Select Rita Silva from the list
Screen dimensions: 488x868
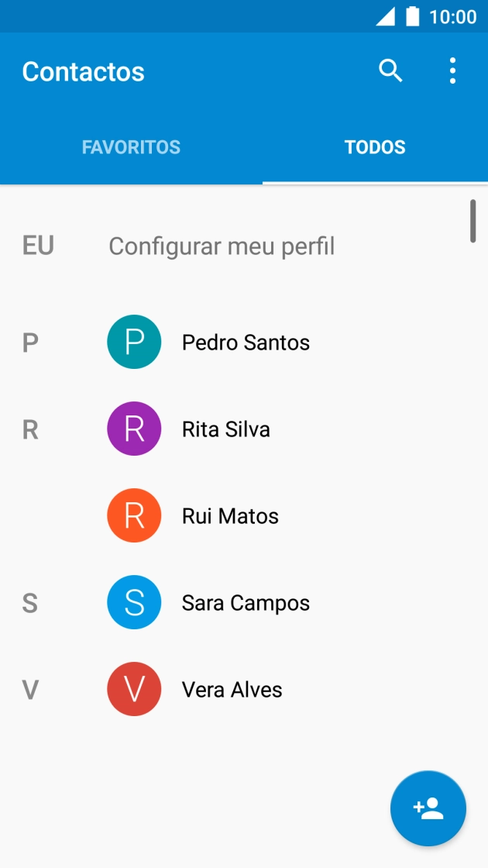click(x=225, y=429)
